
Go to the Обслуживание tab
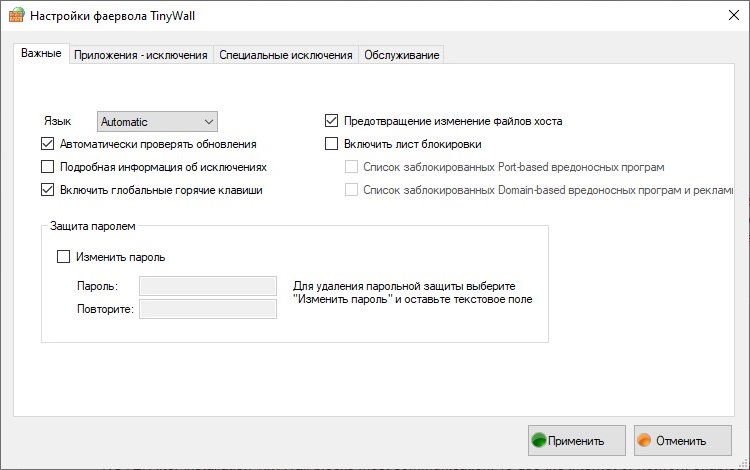[x=401, y=55]
